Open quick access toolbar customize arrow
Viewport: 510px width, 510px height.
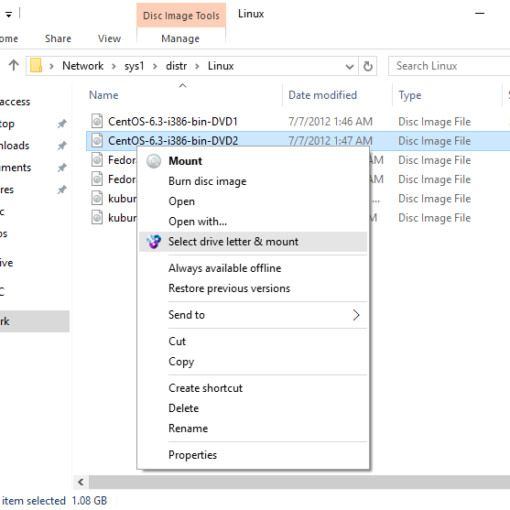pos(9,14)
